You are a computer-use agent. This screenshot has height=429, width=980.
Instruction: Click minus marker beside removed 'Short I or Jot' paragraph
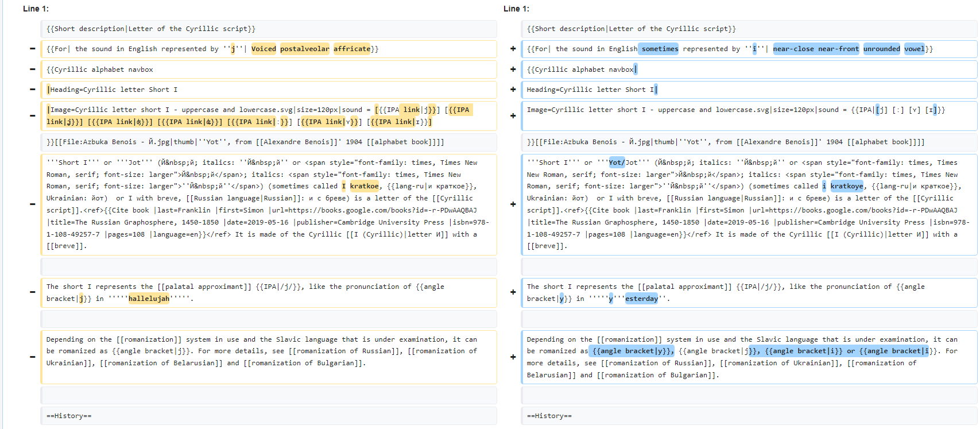pos(32,204)
